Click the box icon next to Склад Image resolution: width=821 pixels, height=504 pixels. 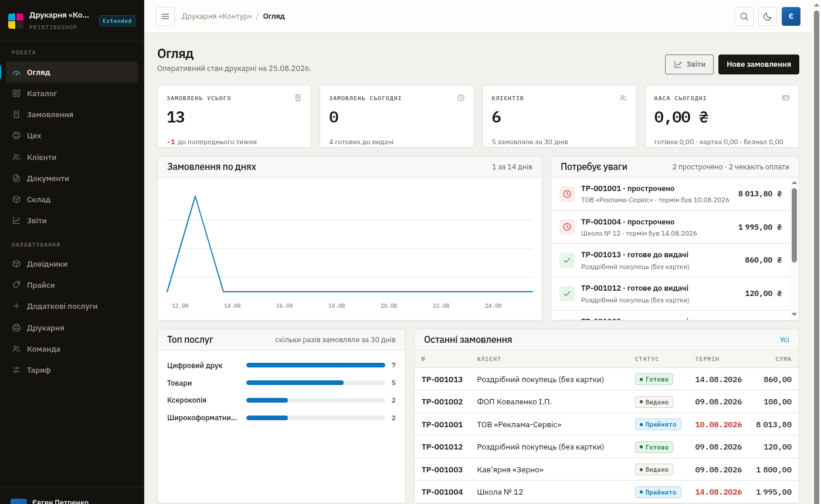16,199
